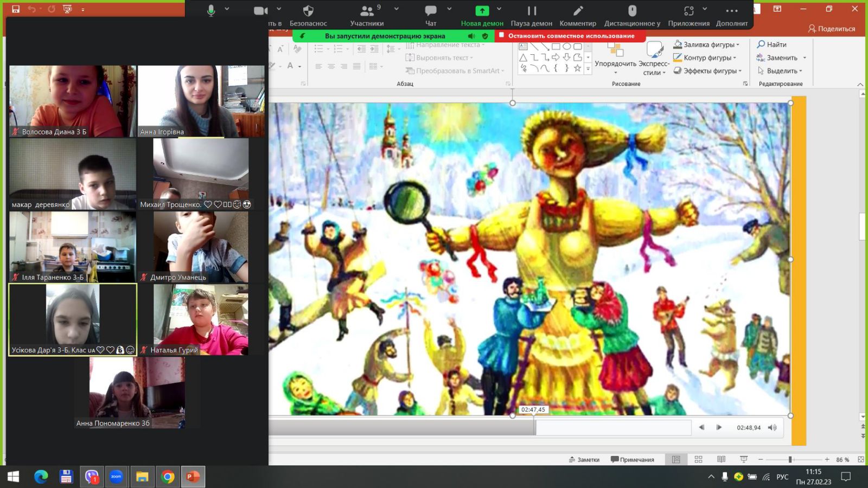Switch to Normal view in status bar
Image resolution: width=868 pixels, height=488 pixels.
[676, 459]
